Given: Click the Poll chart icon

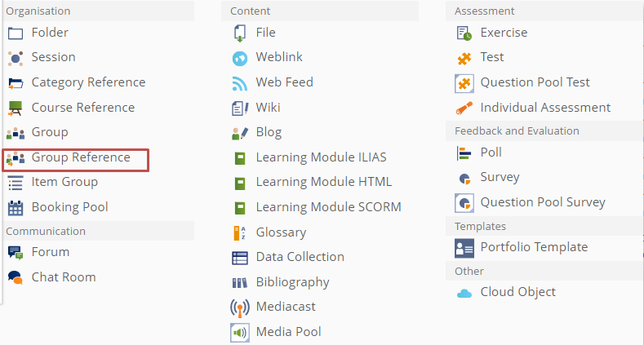Looking at the screenshot, I should coord(464,153).
